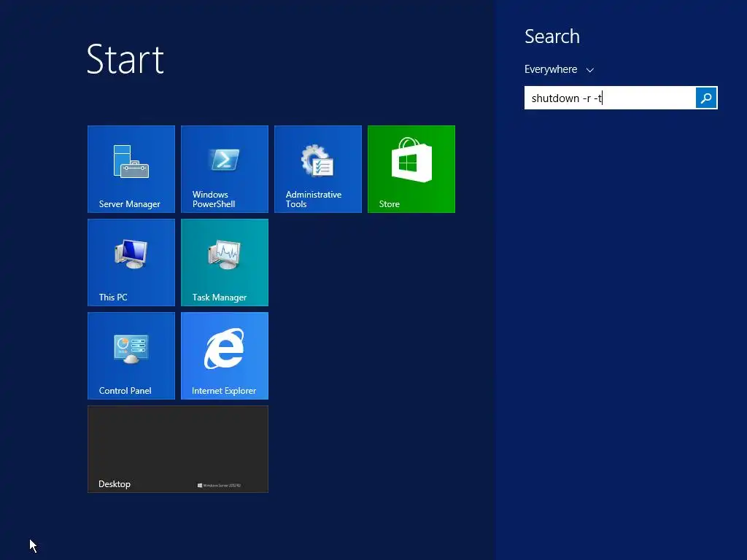The width and height of the screenshot is (747, 560).
Task: Launch the Task Manager tile
Action: (x=225, y=262)
